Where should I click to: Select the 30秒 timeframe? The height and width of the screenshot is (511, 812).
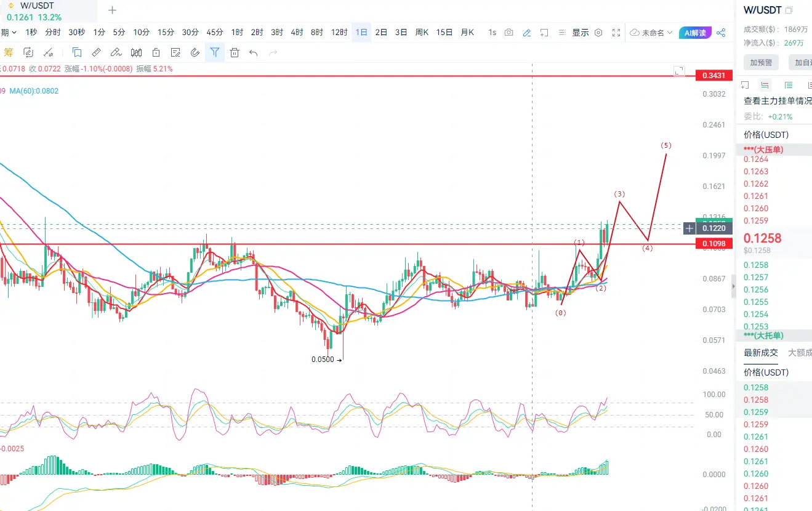77,33
